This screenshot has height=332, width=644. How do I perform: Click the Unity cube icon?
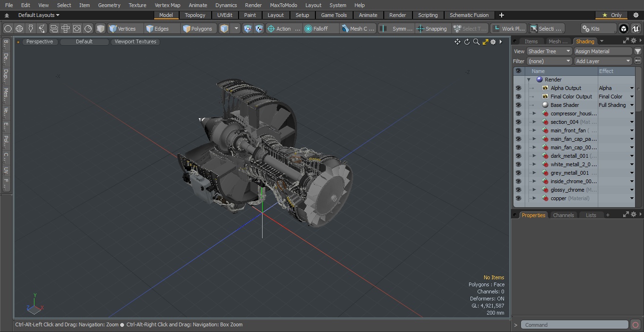(623, 29)
